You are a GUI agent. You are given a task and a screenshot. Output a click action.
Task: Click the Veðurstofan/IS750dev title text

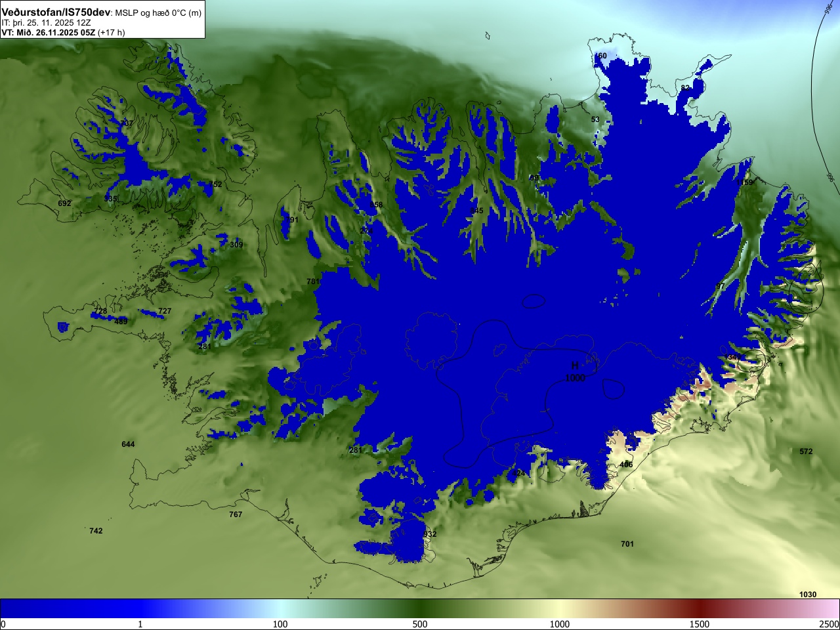coord(56,12)
